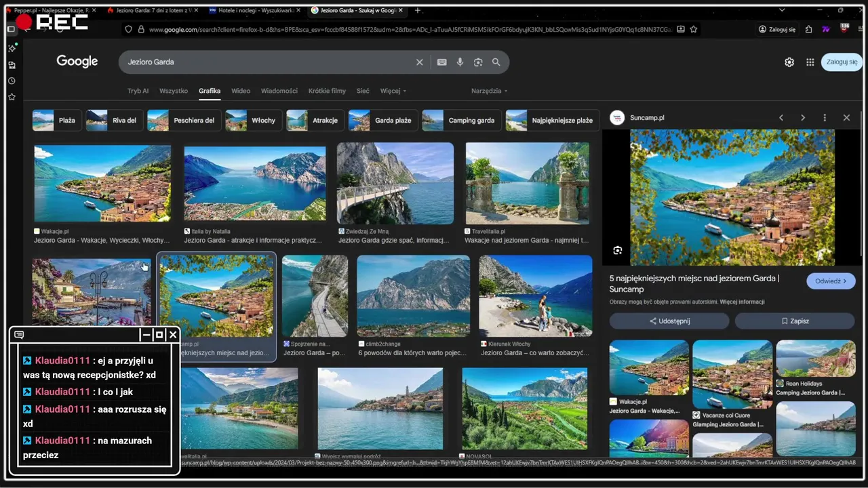Switch to the Wideo tab
Screen dimensions: 868x488
241,91
